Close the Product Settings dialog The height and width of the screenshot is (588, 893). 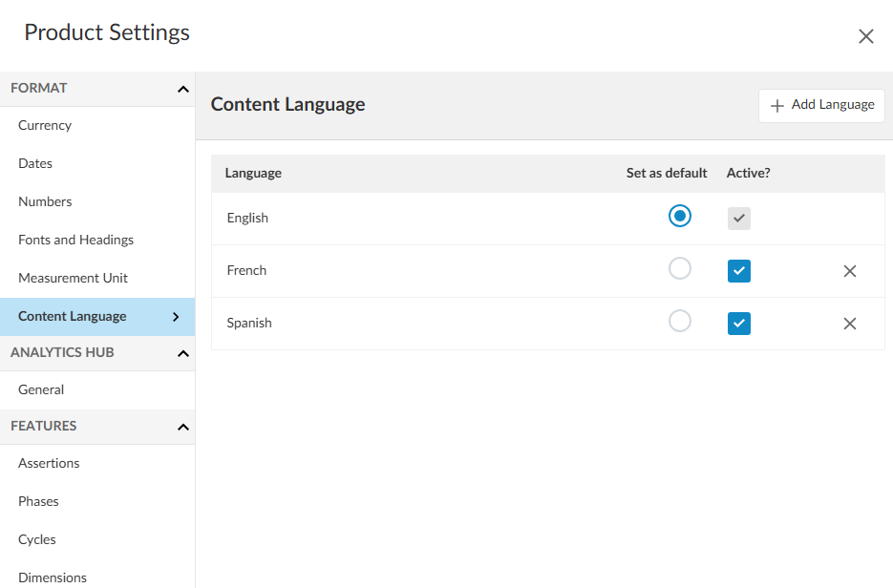(865, 36)
